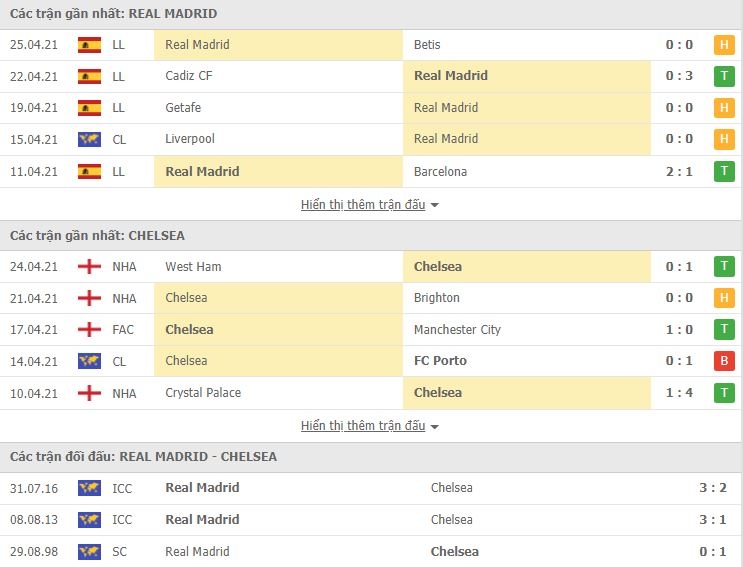Click the orange H badge on Chelsea vs Brighton

click(724, 298)
